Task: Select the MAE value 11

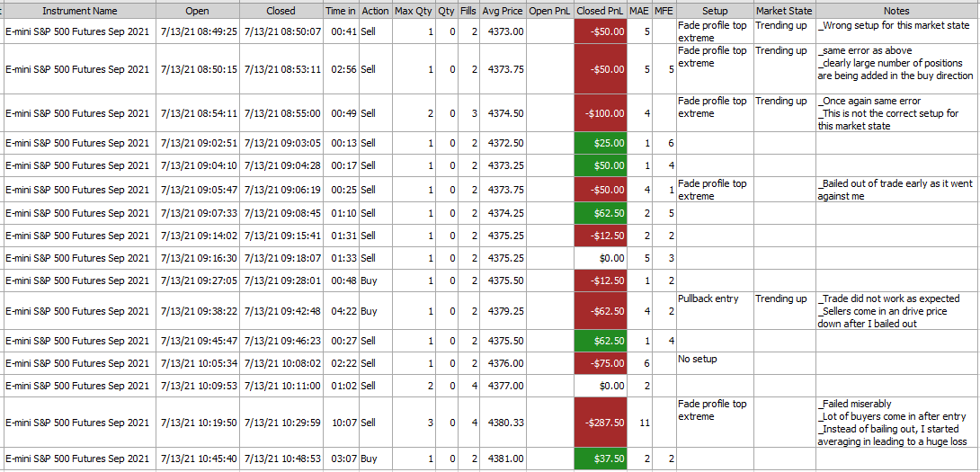Action: click(645, 422)
